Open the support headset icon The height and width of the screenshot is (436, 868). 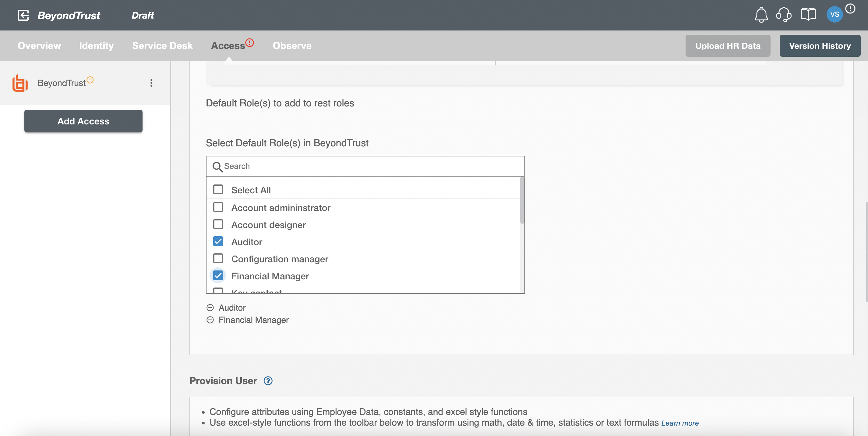click(784, 15)
